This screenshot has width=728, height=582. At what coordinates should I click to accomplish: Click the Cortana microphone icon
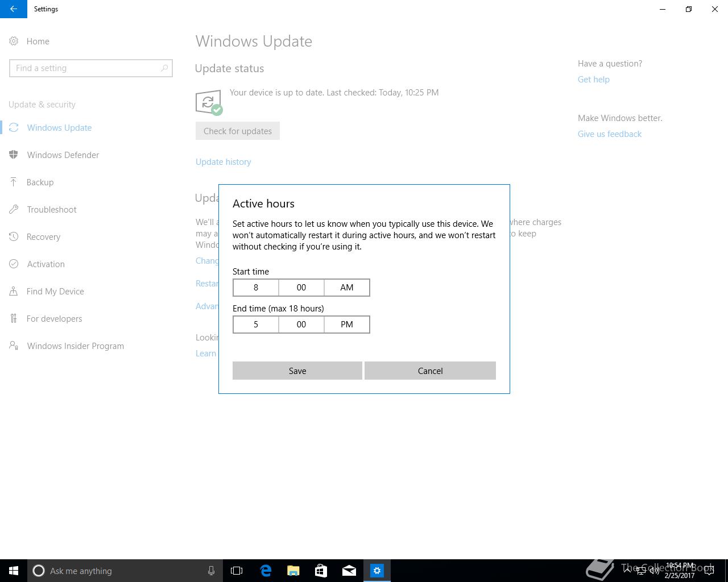[x=211, y=571]
